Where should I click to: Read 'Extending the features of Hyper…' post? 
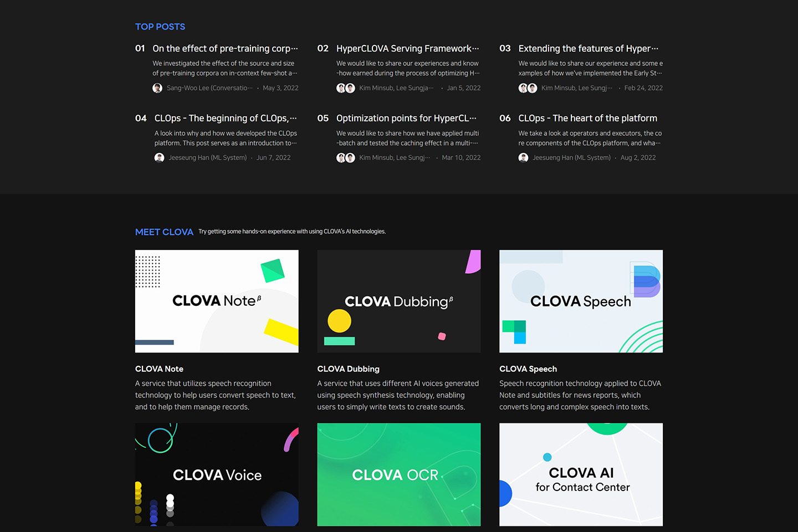[588, 49]
